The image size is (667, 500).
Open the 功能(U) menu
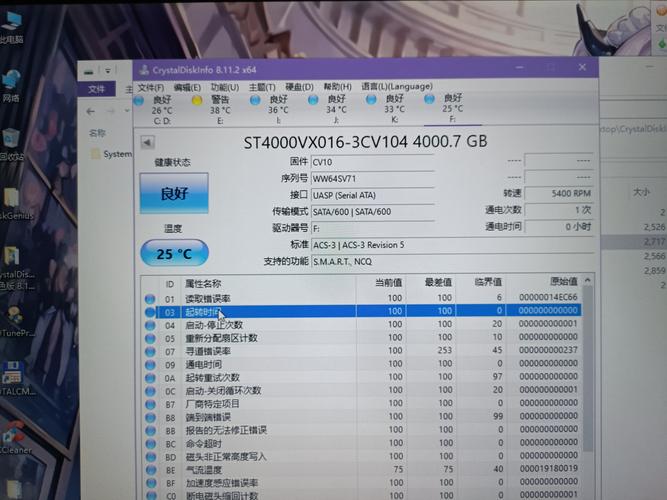pyautogui.click(x=225, y=87)
